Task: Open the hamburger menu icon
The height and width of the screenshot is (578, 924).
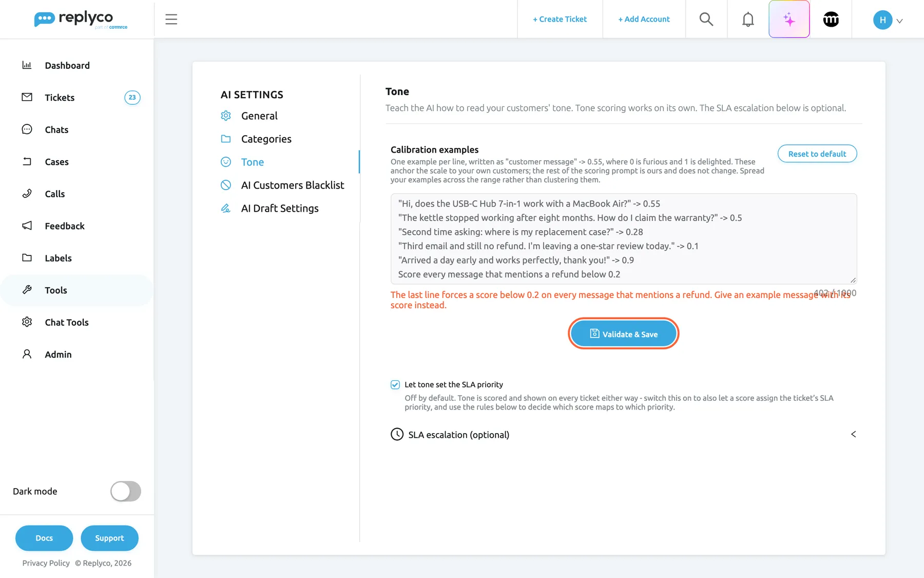Action: pos(171,19)
